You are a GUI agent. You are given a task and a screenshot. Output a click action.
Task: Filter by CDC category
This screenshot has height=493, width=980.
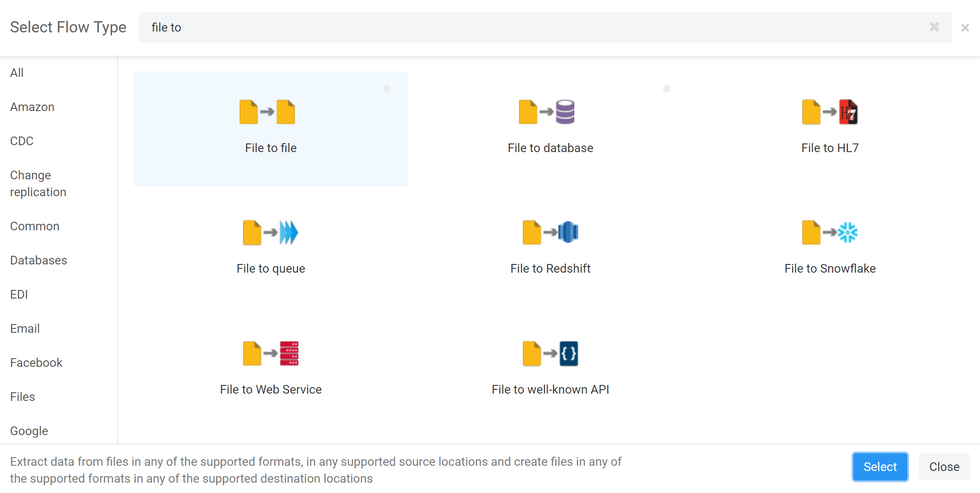22,141
